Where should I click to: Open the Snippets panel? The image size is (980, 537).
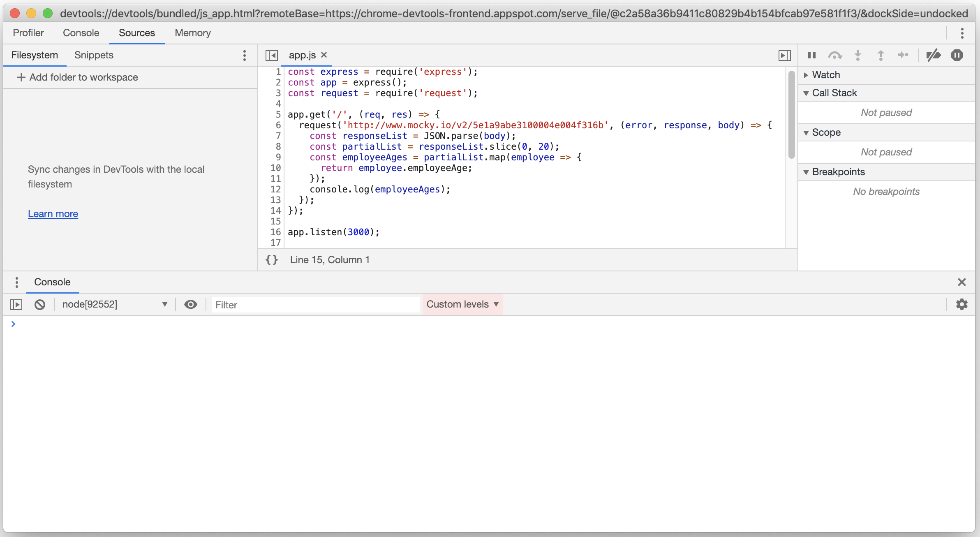click(x=93, y=55)
